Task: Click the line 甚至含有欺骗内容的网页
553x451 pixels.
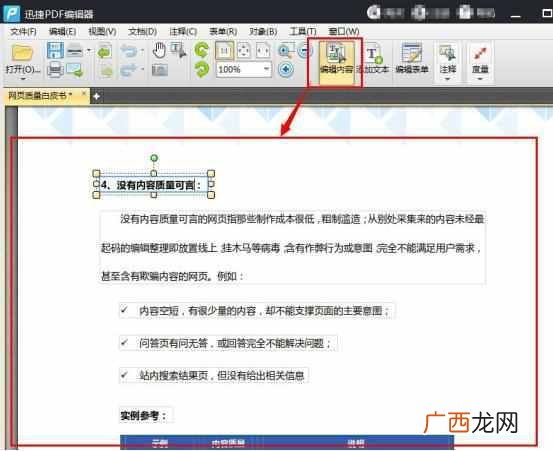Action: (172, 276)
